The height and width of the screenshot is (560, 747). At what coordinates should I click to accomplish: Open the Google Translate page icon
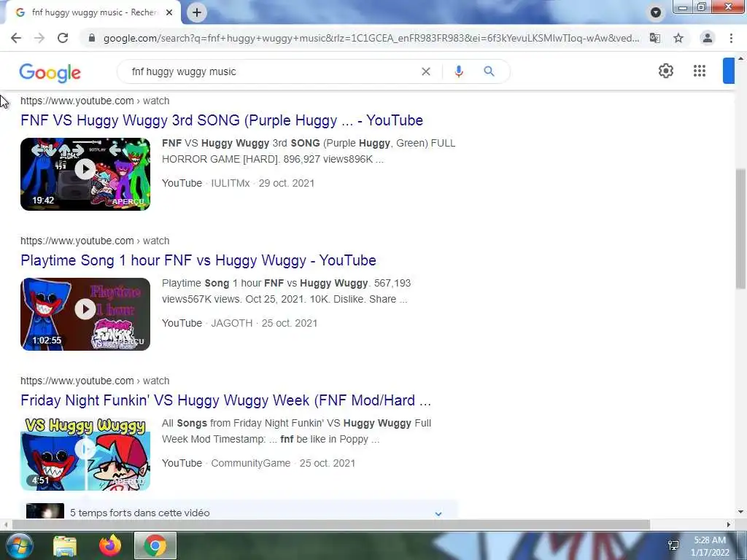[655, 38]
